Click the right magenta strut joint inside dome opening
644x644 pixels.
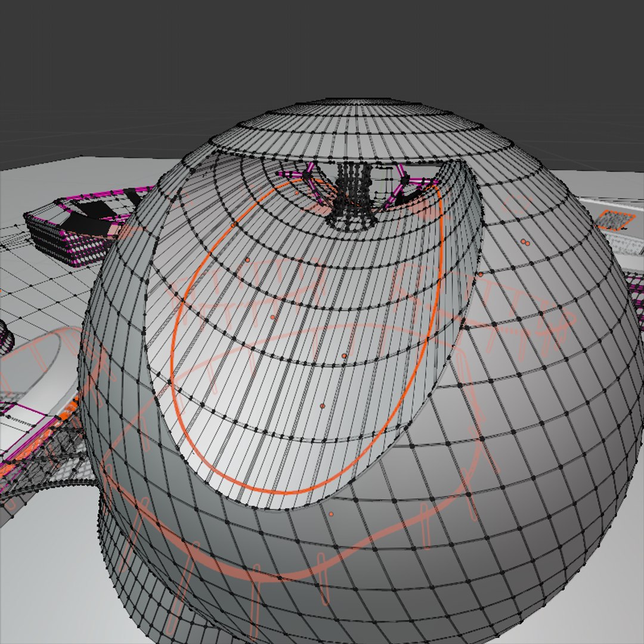pyautogui.click(x=405, y=179)
